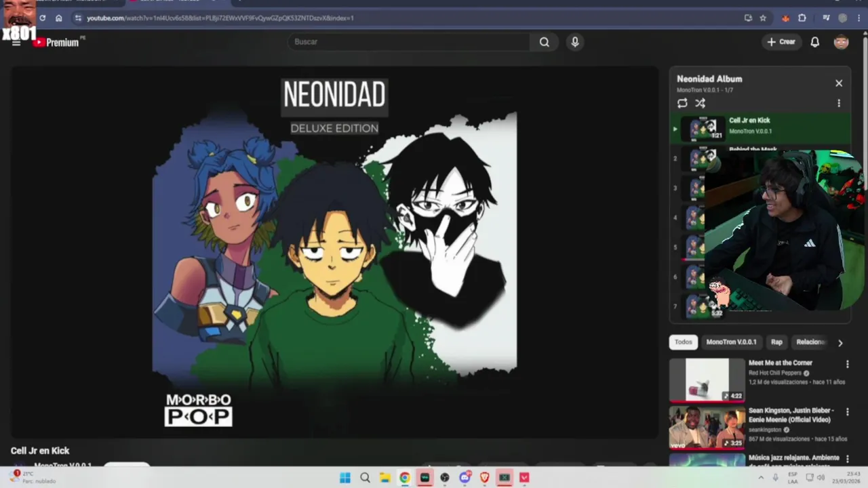The image size is (868, 488).
Task: Open the YouTube hamburger guide menu
Action: click(16, 42)
